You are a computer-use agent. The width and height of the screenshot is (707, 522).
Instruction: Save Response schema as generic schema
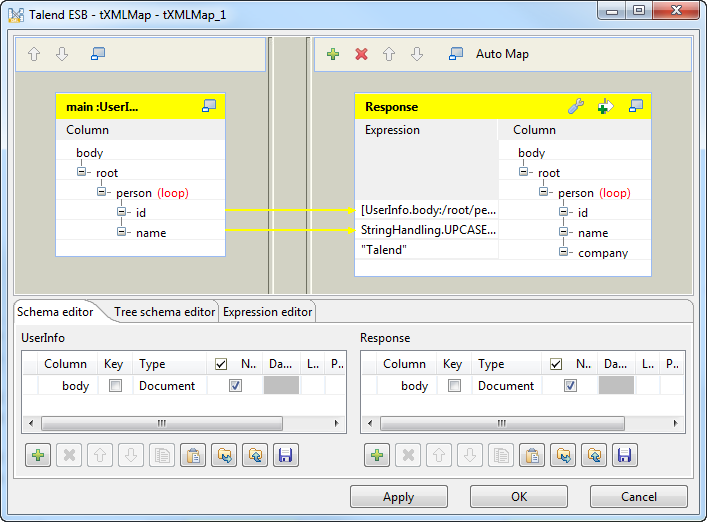click(625, 455)
